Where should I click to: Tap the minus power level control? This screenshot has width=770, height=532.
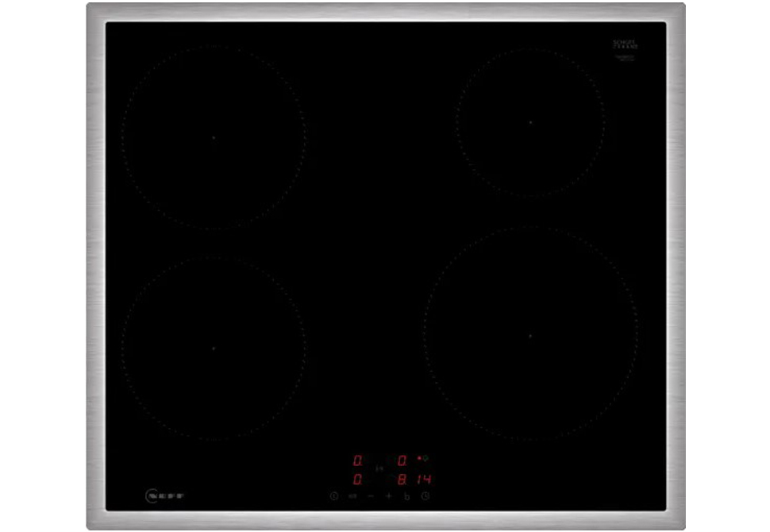[x=371, y=496]
